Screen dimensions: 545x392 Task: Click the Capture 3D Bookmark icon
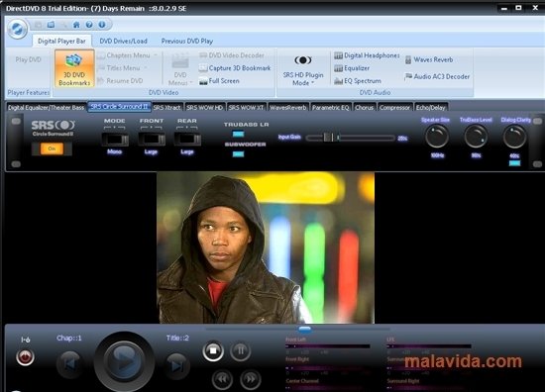203,68
